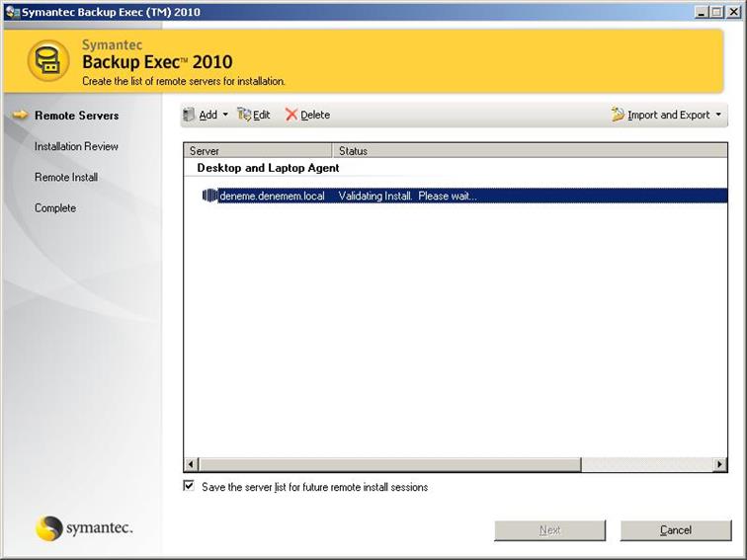Screen dimensions: 747x560
Task: Select the Complete step
Action: point(55,208)
